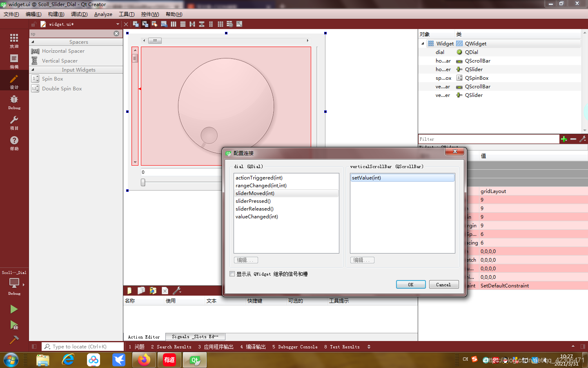This screenshot has width=588, height=368.
Task: Enable 显示从 QWidget 继承的信号和槽 checkbox
Action: coord(232,274)
